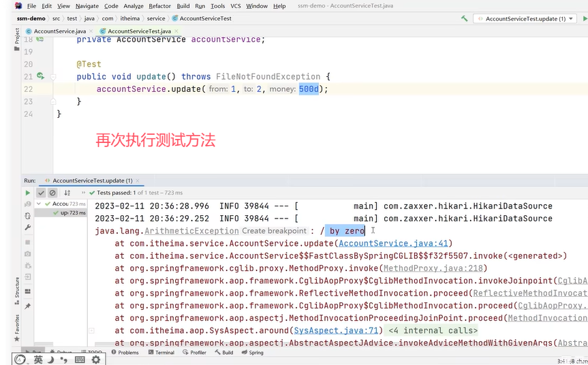Viewport: 588px width, 365px height.
Task: Open Terminal tool window
Action: (x=161, y=353)
